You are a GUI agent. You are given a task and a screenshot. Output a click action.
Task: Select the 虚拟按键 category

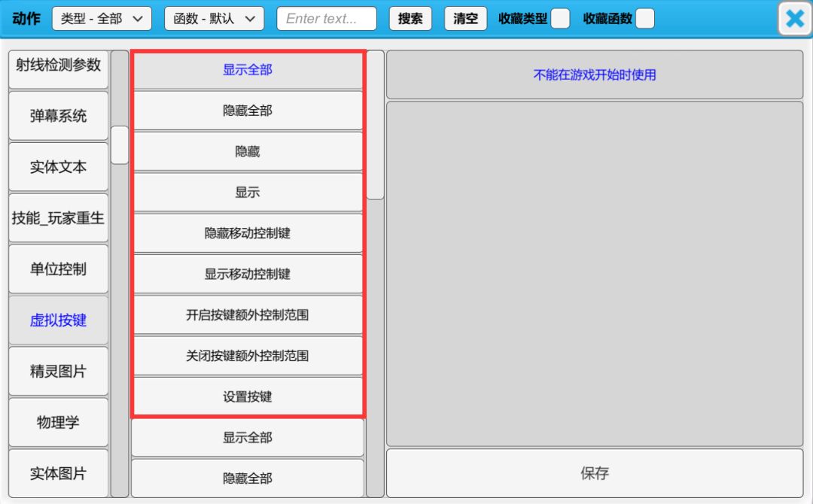pyautogui.click(x=59, y=320)
